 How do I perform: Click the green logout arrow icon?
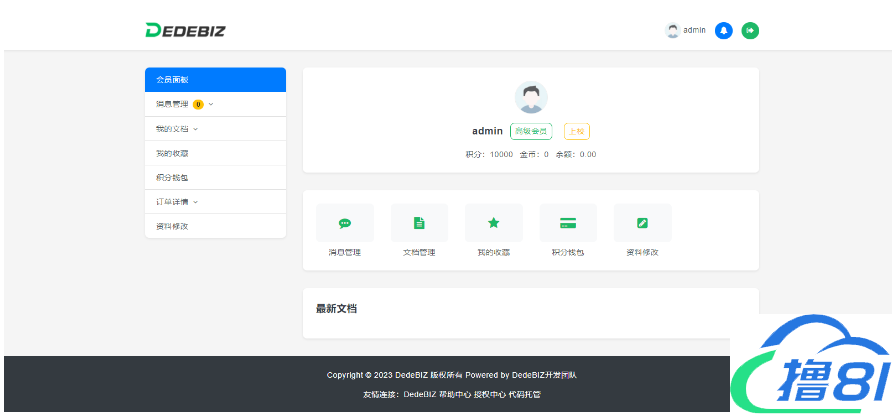coord(750,30)
